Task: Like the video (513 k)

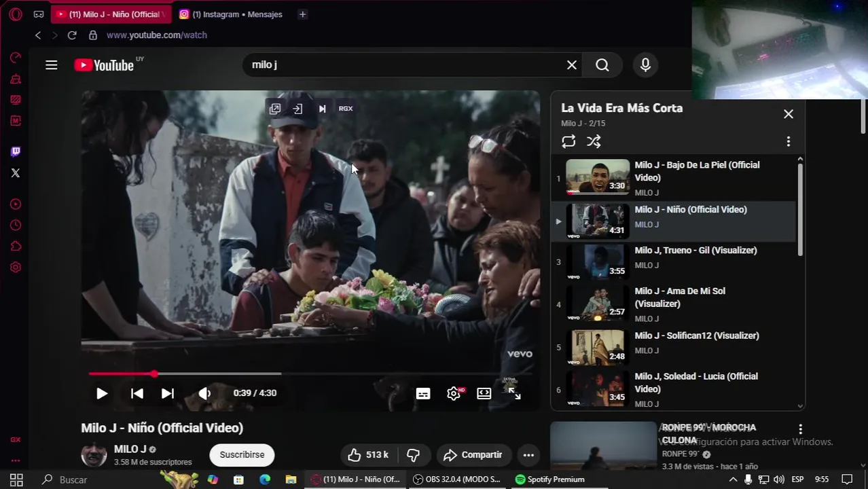Action: click(x=367, y=455)
